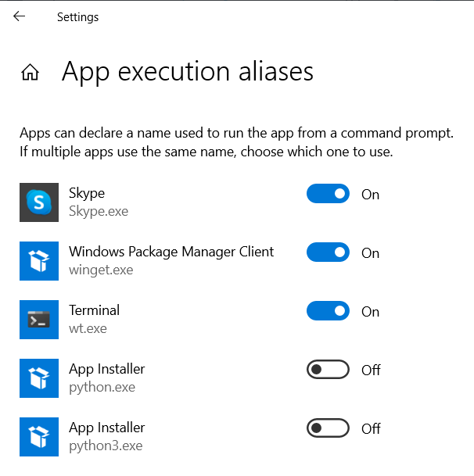Click the Off label beside python3.exe
The image size is (474, 476).
tap(371, 429)
